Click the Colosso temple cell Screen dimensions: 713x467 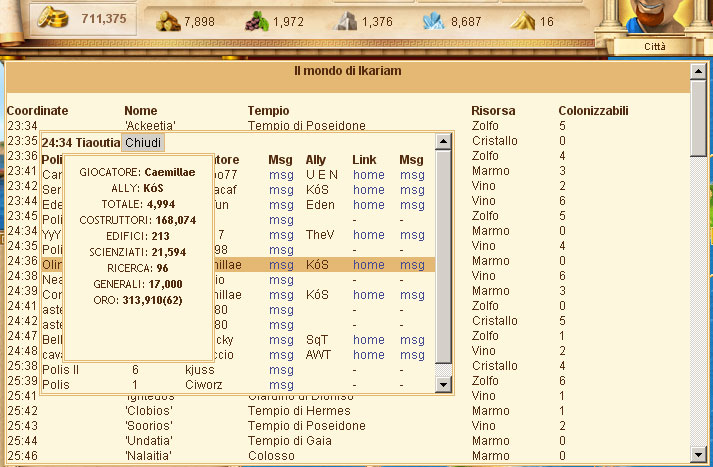coord(271,456)
